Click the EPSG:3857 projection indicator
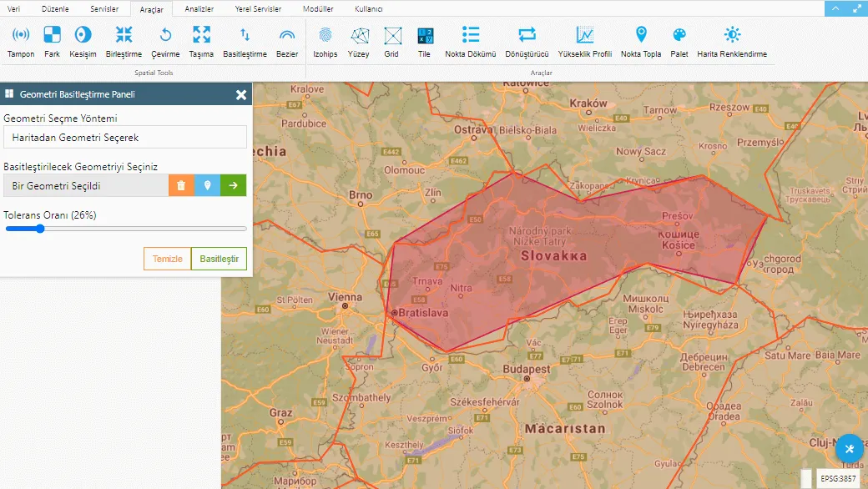 pyautogui.click(x=838, y=478)
